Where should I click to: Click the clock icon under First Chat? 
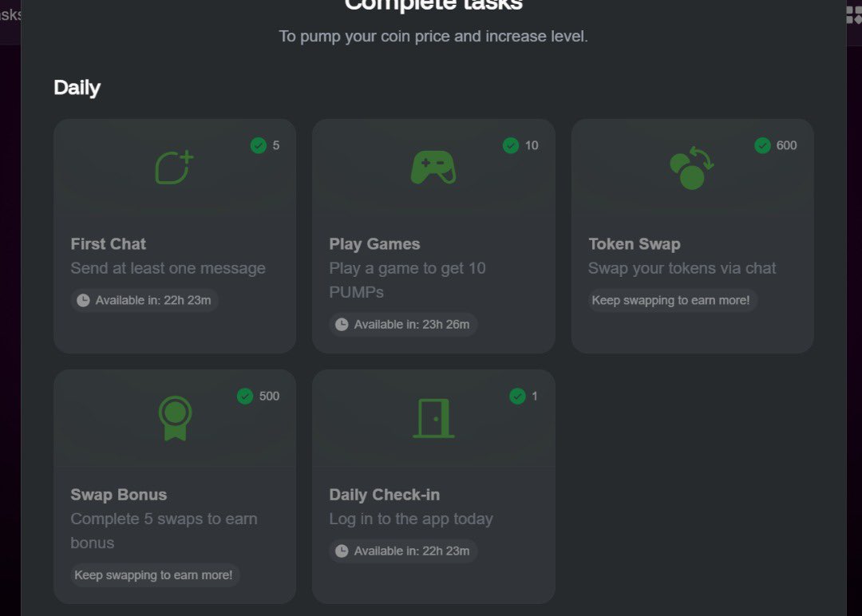(x=83, y=300)
